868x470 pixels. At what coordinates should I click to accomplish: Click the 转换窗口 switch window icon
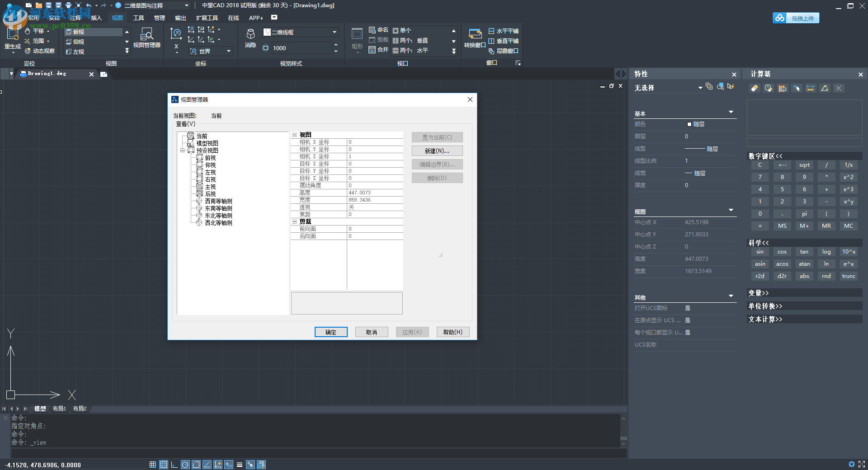coord(475,38)
